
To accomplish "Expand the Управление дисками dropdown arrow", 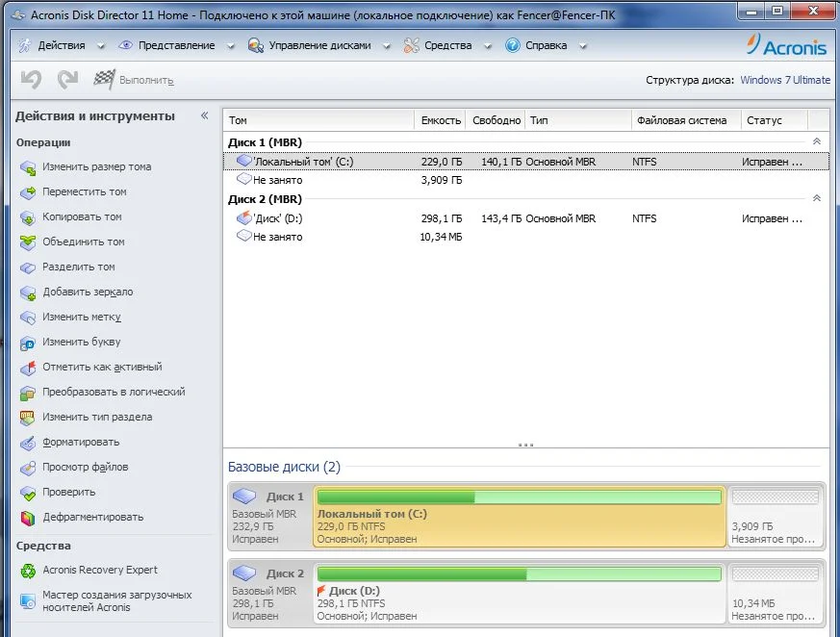I will point(386,46).
